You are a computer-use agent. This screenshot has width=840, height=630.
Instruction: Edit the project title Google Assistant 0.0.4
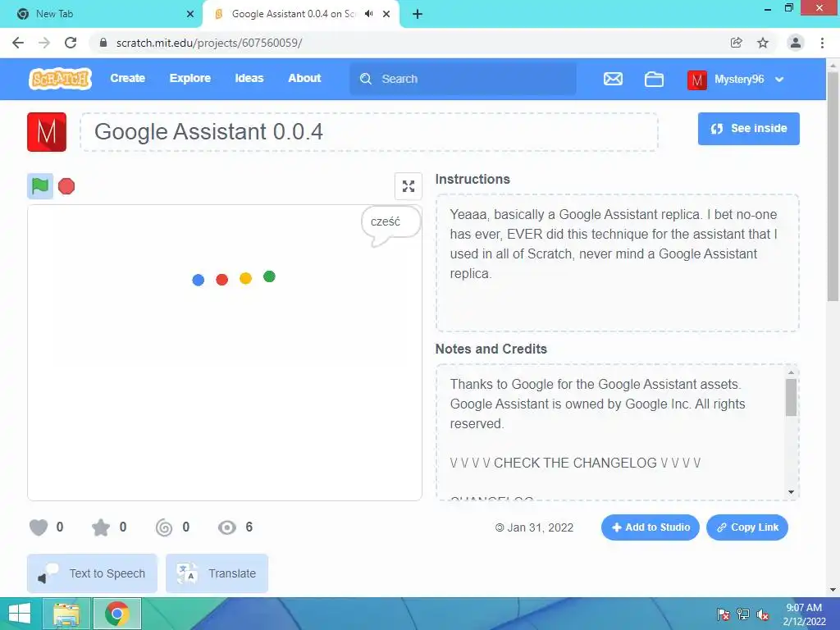coord(369,132)
